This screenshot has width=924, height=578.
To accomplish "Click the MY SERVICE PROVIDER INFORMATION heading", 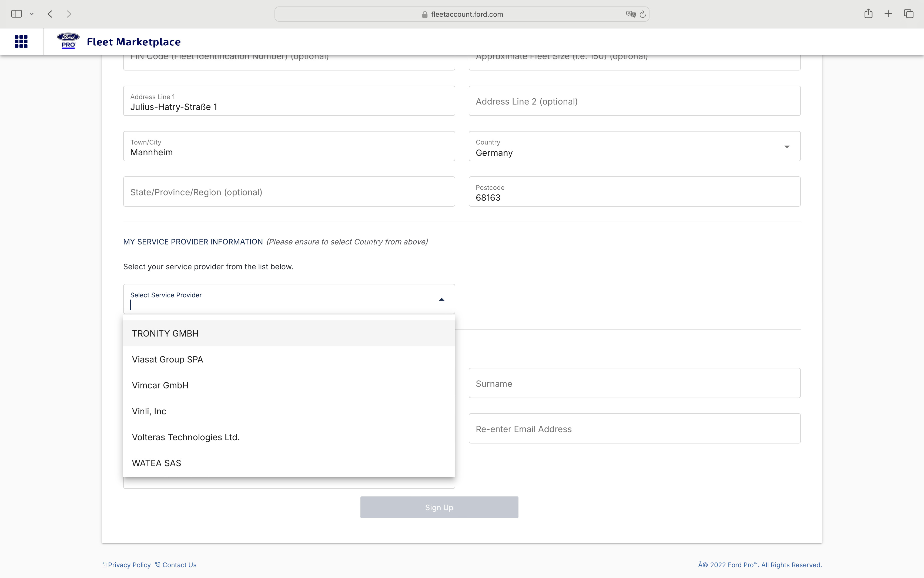I will click(193, 242).
